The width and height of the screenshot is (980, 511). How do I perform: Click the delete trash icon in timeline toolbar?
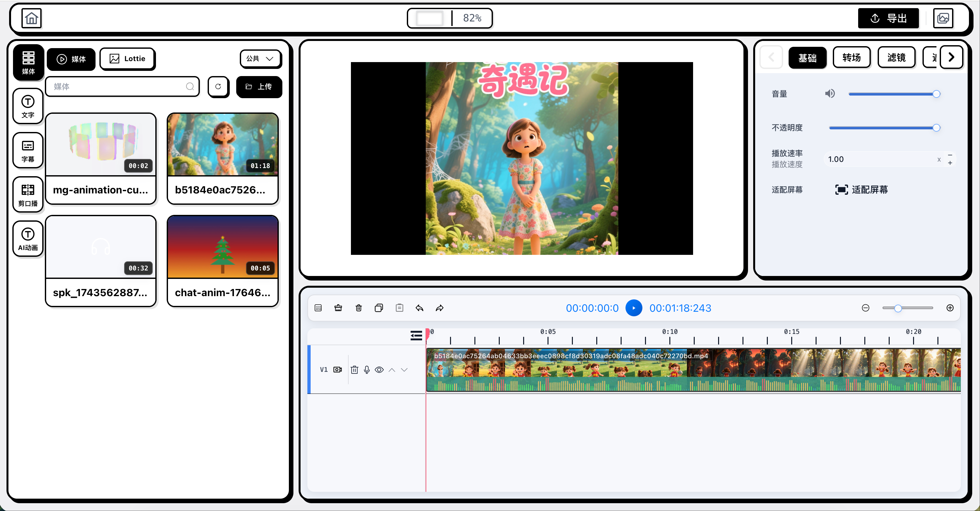pos(358,308)
